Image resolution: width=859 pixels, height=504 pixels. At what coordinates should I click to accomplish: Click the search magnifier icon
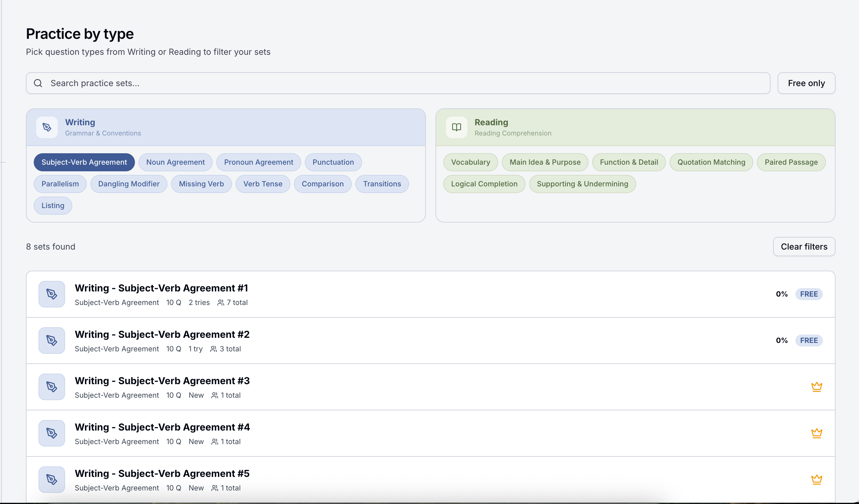click(38, 83)
